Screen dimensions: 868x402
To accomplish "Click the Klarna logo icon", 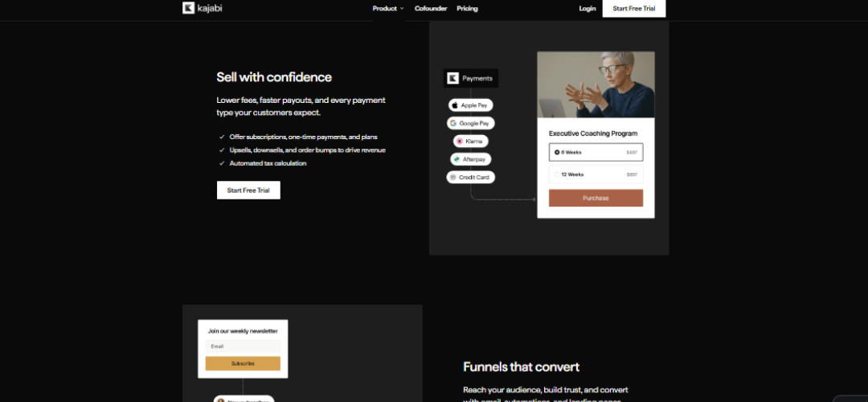I will coord(460,142).
